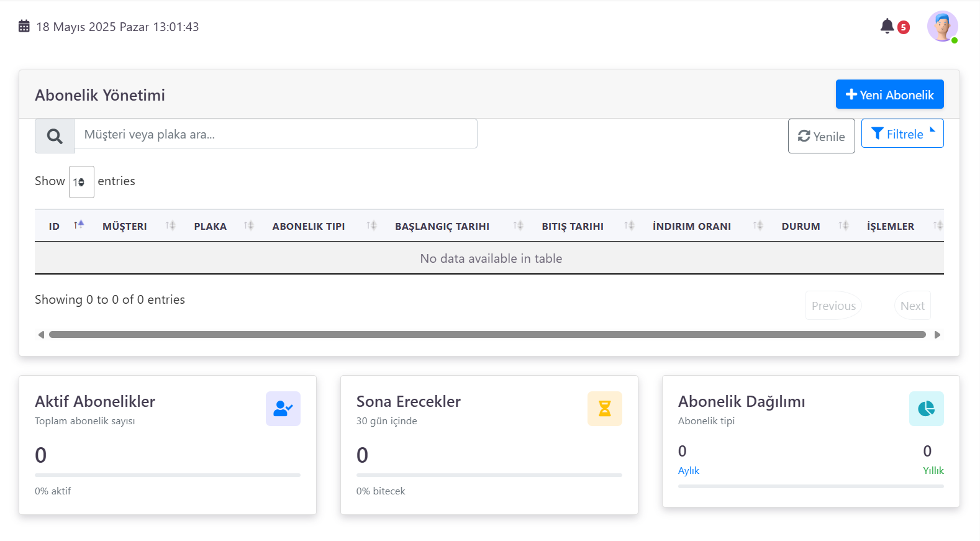Go to Previous table page
980x541 pixels.
[x=833, y=306]
